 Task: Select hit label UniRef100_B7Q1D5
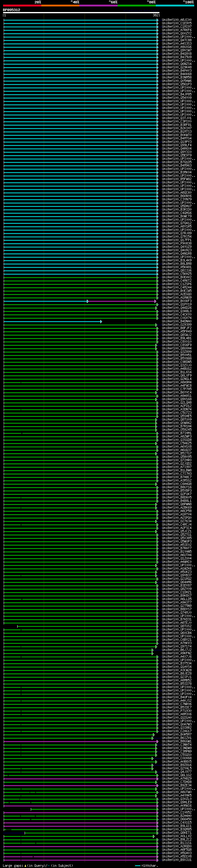point(176,162)
